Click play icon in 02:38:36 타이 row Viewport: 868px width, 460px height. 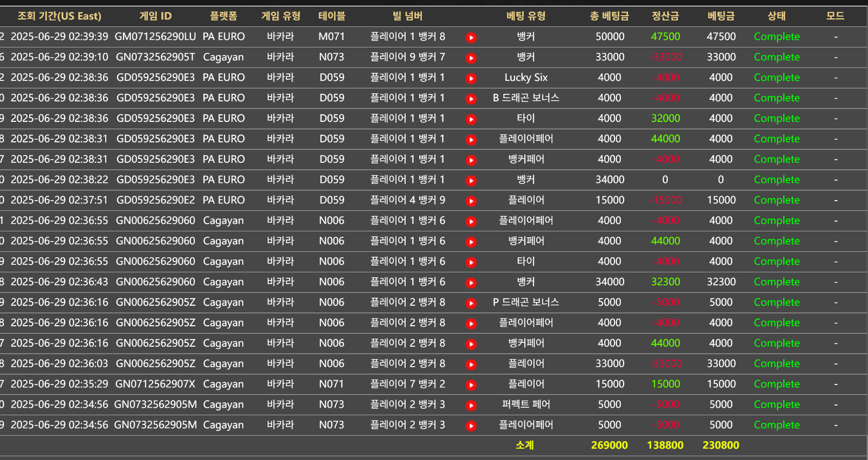click(x=471, y=119)
